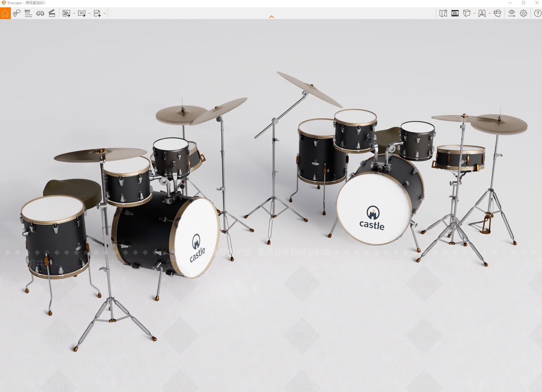Click the Enscape logo in title bar
Image resolution: width=542 pixels, height=392 pixels.
click(4, 3)
